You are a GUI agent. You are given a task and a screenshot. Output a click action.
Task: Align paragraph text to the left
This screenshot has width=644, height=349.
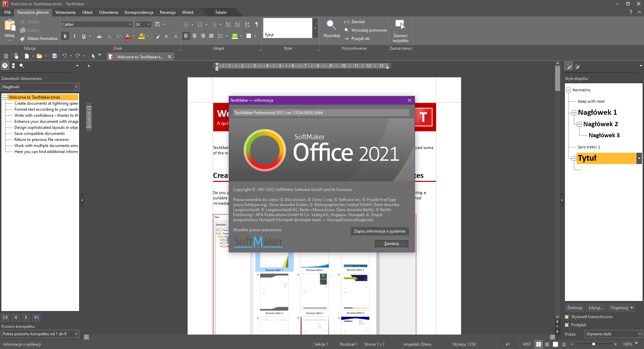[x=186, y=36]
